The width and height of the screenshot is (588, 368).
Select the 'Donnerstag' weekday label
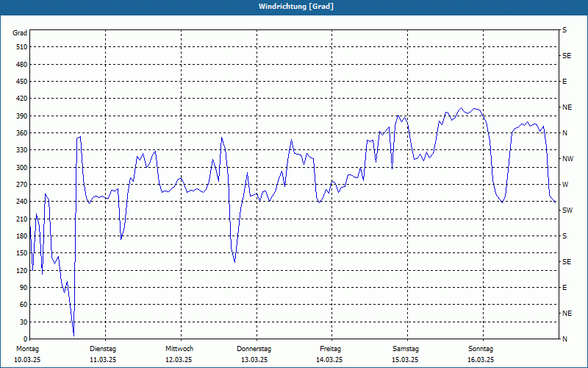click(x=254, y=349)
